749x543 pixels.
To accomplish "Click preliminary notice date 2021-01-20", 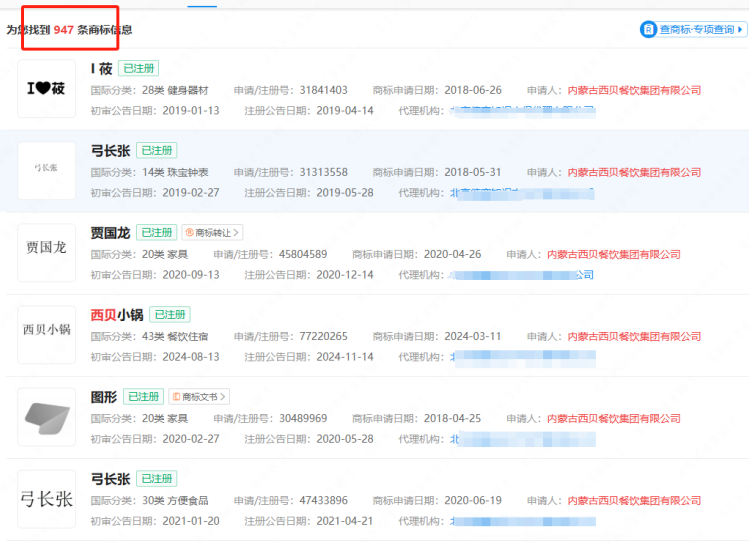I will point(191,522).
